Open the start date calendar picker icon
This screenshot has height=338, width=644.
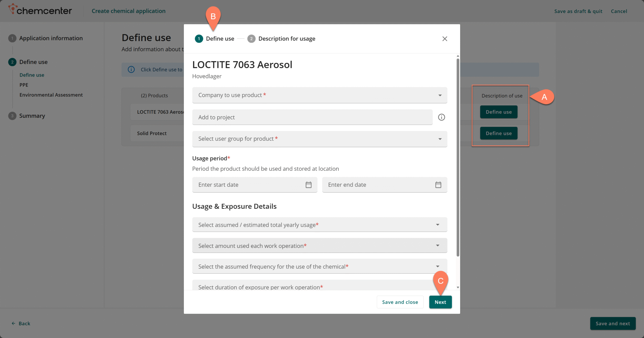click(308, 185)
